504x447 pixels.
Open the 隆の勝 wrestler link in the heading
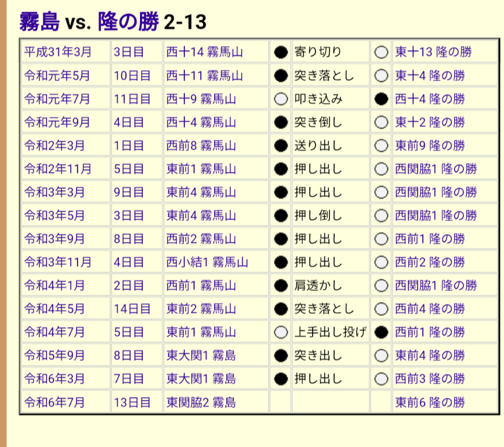(x=128, y=22)
